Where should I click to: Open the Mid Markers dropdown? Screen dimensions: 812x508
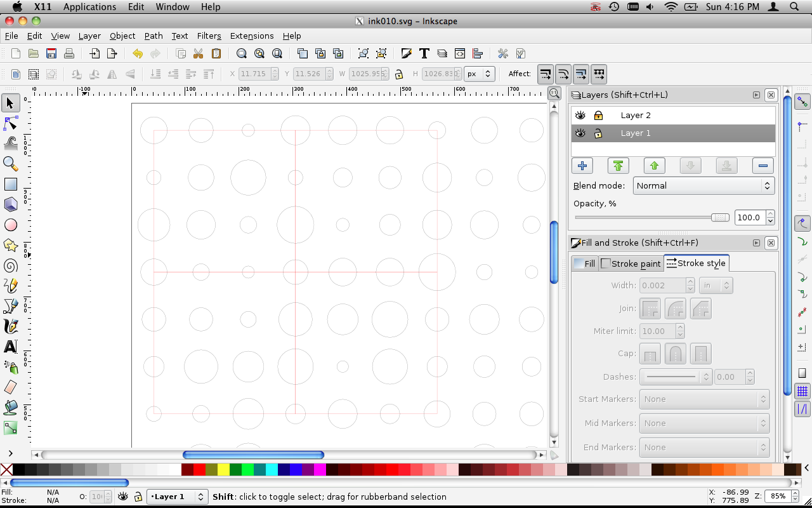[x=704, y=423]
